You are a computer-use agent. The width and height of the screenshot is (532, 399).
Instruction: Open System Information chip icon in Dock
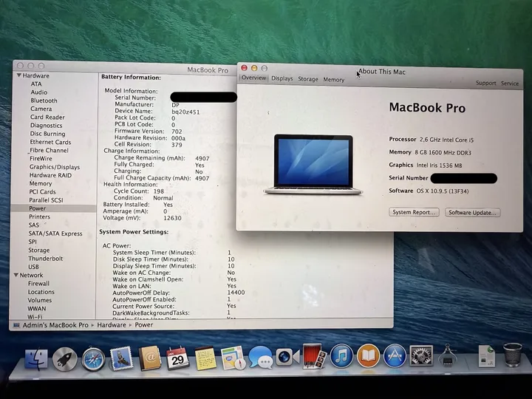pyautogui.click(x=448, y=355)
